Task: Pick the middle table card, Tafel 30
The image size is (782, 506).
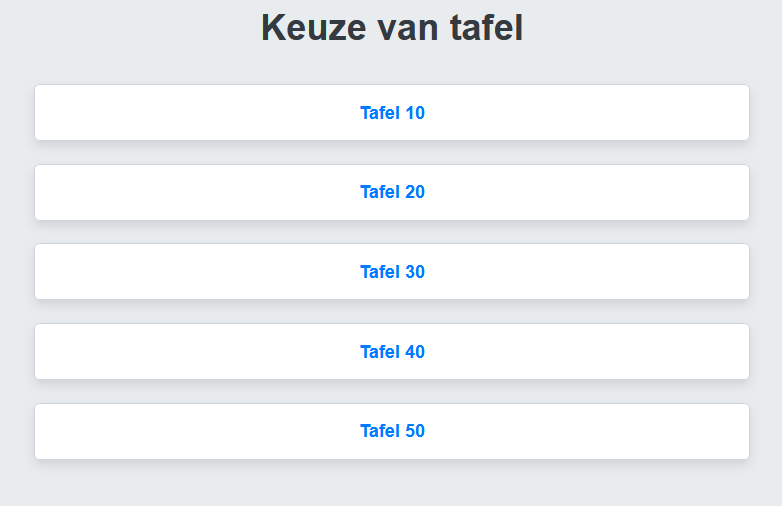Action: tap(392, 272)
